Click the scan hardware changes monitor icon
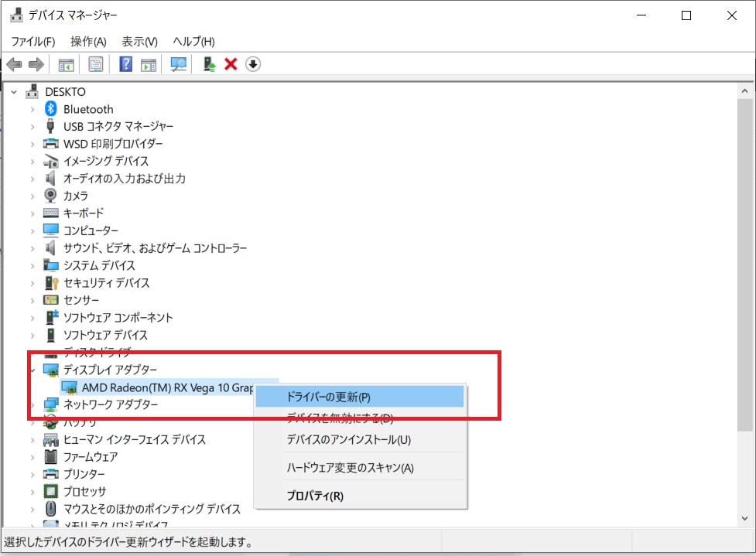The width and height of the screenshot is (756, 556). tap(179, 64)
